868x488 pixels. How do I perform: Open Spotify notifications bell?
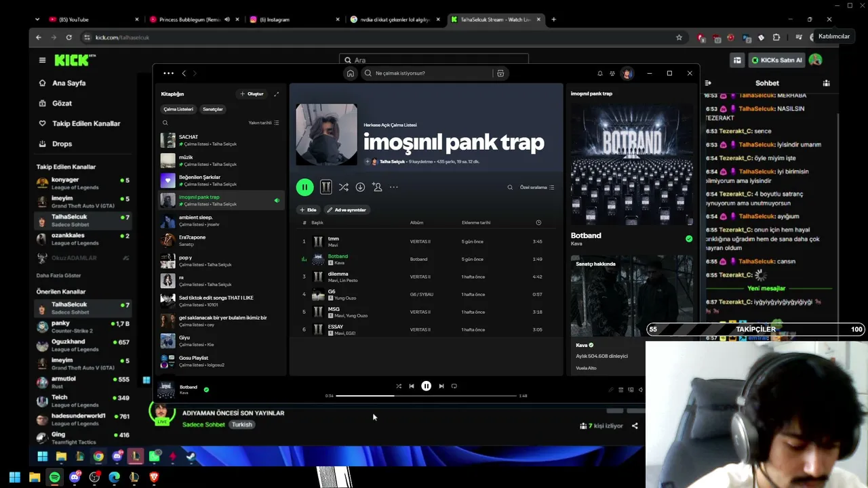(599, 73)
